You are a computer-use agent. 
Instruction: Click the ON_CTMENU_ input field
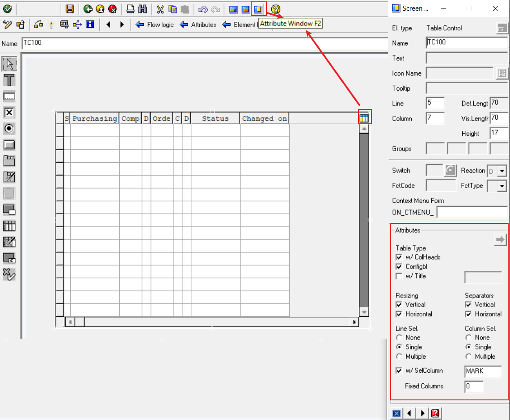point(472,212)
